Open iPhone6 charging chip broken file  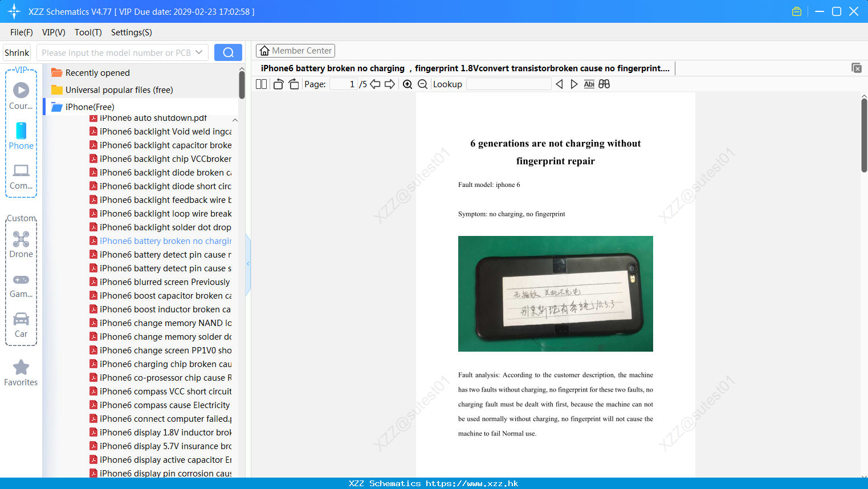point(161,364)
